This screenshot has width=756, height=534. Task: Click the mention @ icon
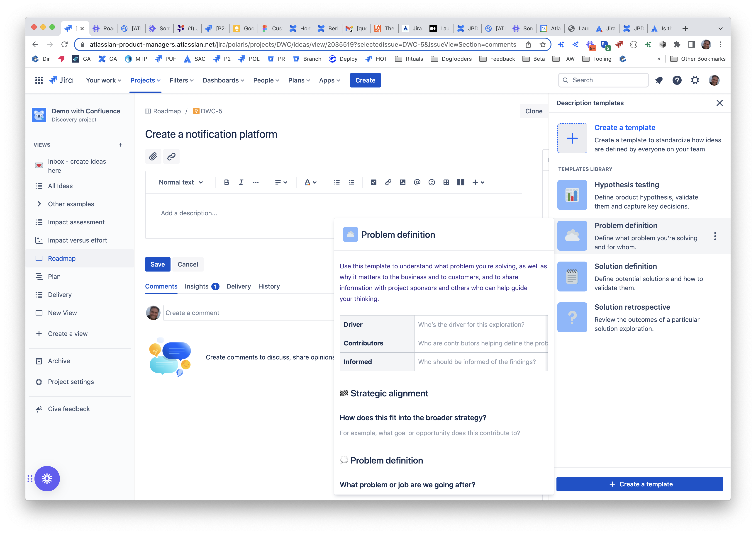click(x=417, y=182)
